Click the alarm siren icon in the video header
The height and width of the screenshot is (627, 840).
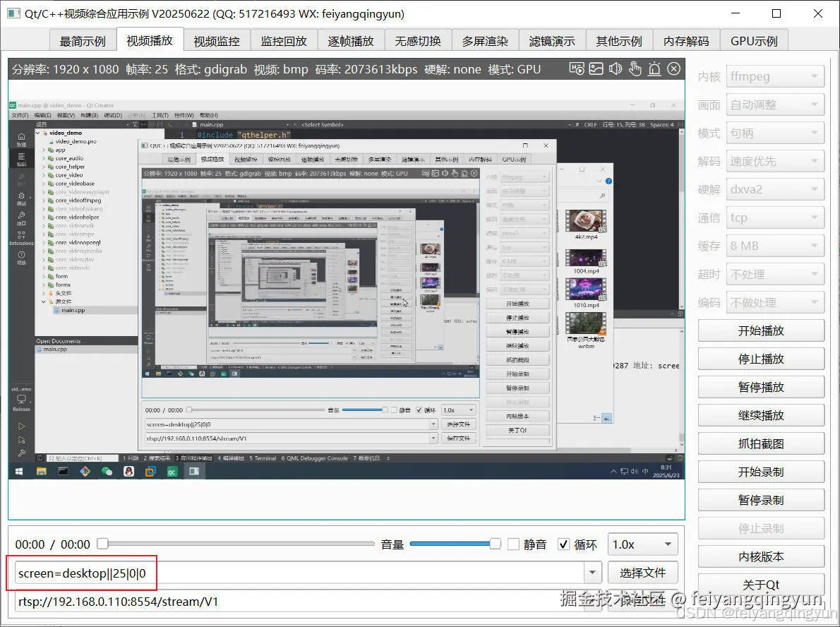click(x=654, y=68)
